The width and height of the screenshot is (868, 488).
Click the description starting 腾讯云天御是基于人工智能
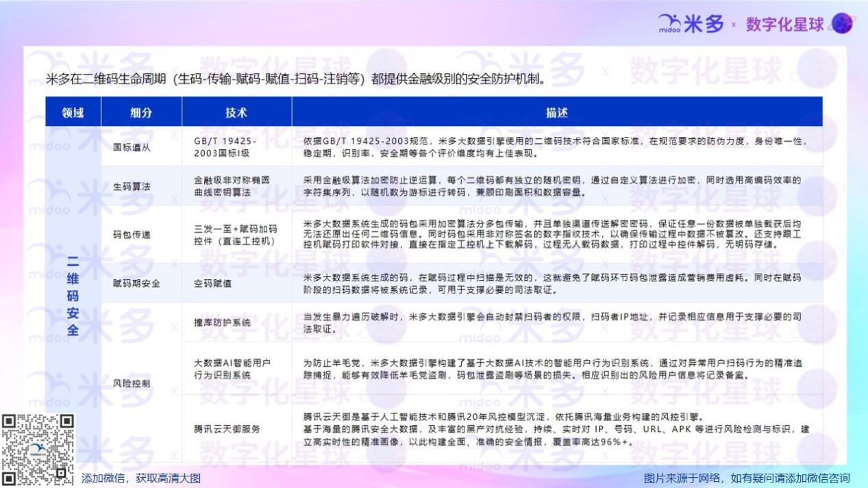click(556, 429)
